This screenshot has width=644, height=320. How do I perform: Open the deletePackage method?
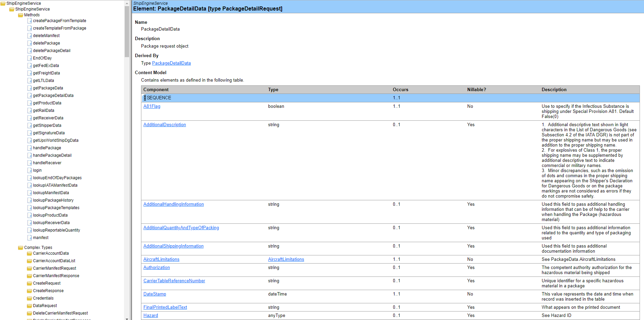(46, 43)
